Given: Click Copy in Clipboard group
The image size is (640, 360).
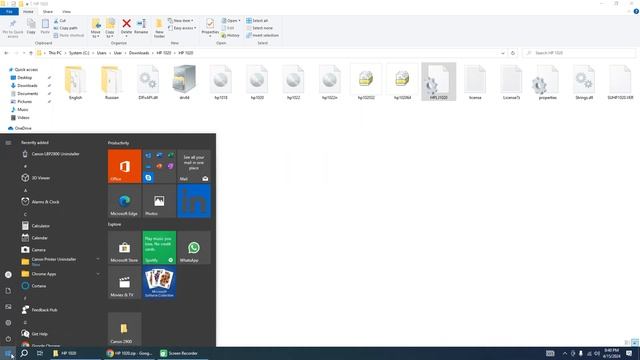Looking at the screenshot, I should 31,27.
